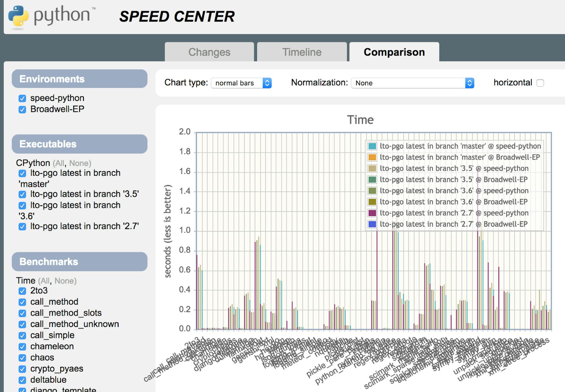The image size is (565, 392).
Task: Click the orange master Broadwell-EP legend swatch
Action: point(372,157)
